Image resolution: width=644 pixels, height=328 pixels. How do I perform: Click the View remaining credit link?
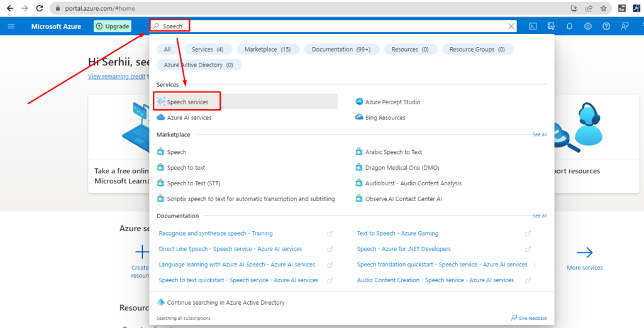116,77
